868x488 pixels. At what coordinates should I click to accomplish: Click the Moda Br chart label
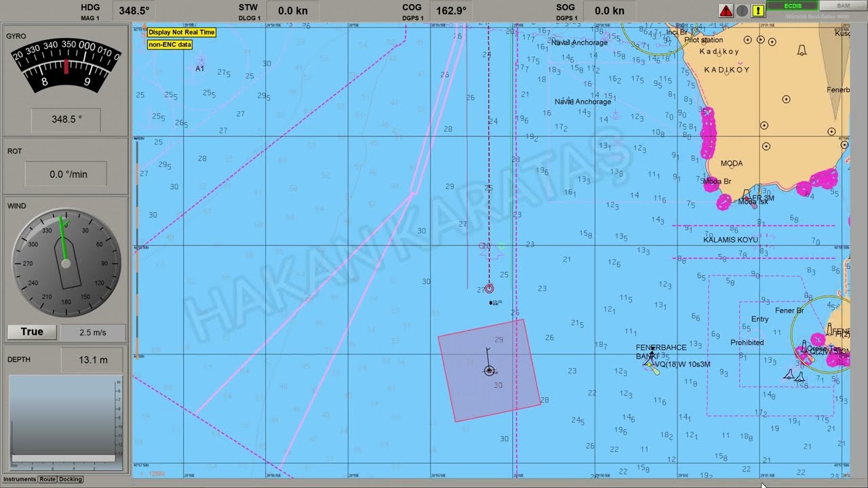[x=717, y=182]
